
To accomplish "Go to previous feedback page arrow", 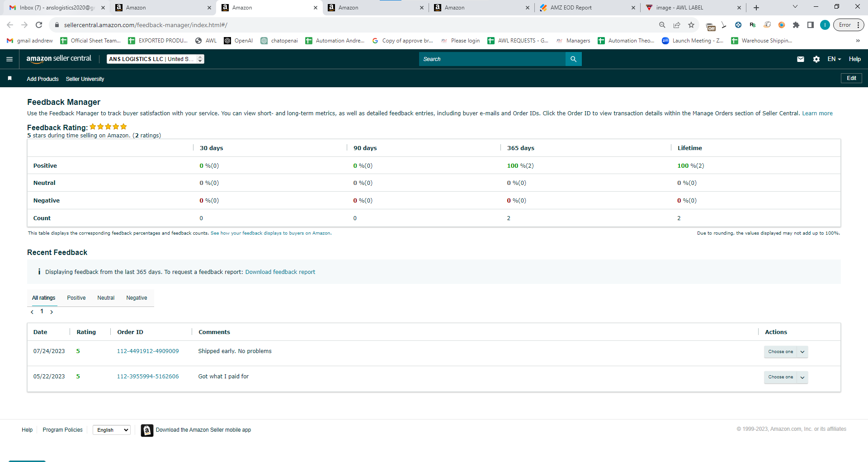I will click(32, 312).
